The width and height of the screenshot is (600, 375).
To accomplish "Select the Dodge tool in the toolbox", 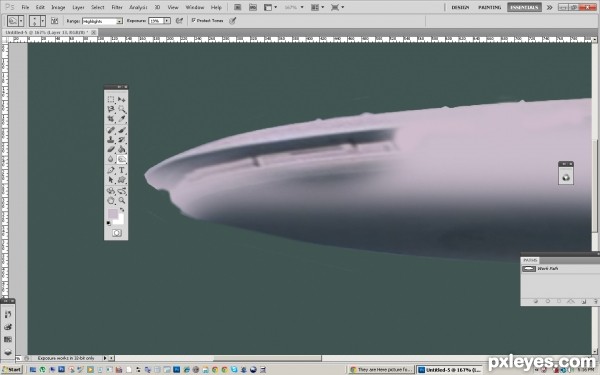I will coord(122,159).
